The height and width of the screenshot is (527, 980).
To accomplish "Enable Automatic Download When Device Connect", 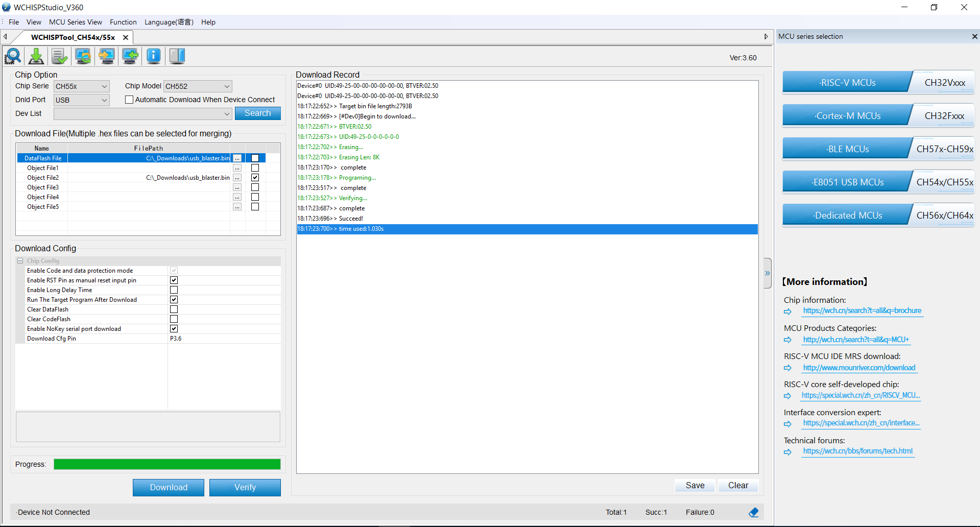I will click(x=129, y=100).
